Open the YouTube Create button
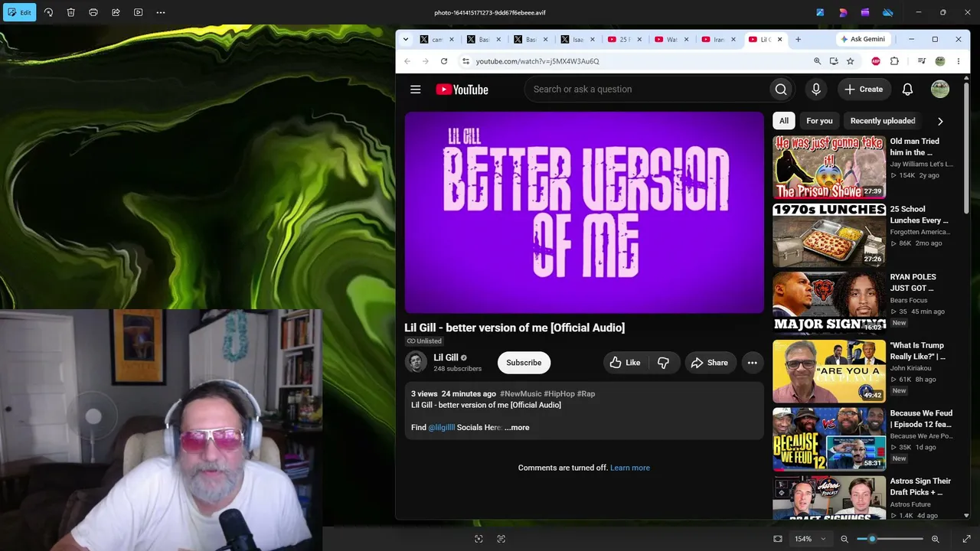 click(864, 90)
